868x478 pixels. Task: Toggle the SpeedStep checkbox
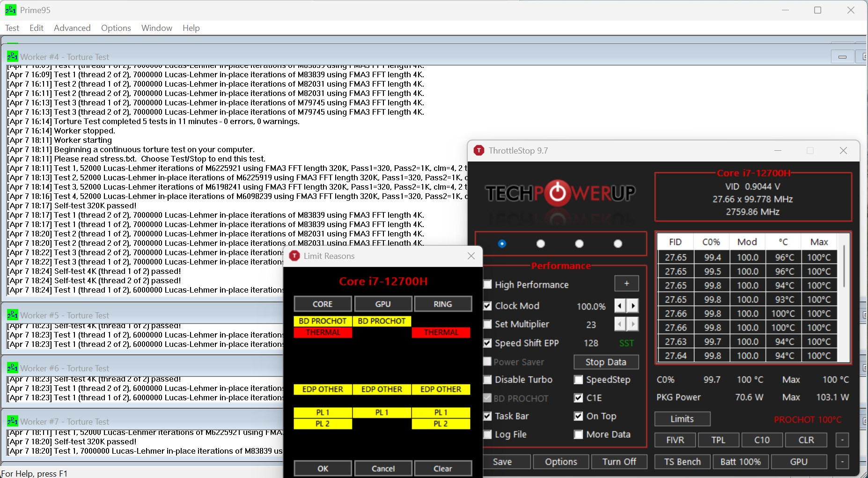point(579,380)
